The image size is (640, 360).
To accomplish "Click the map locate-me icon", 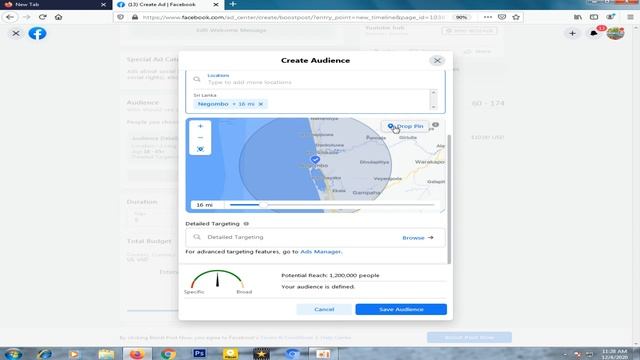I will 200,149.
